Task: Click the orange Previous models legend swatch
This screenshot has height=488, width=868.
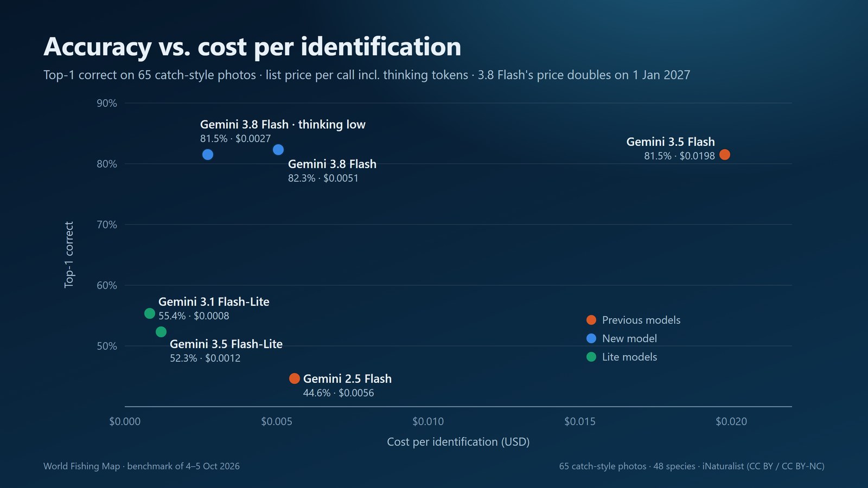Action: 591,320
